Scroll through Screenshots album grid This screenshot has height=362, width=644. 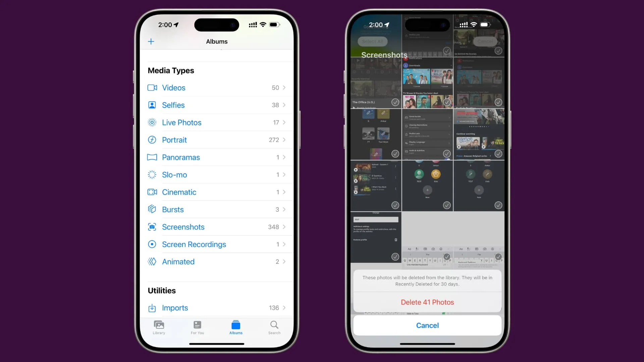pos(427,155)
